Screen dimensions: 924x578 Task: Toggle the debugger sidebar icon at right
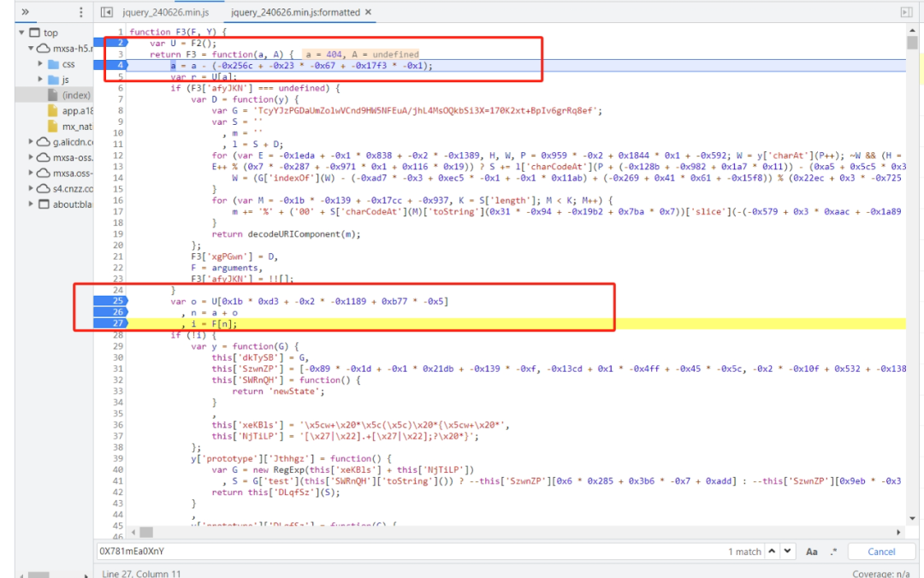click(x=906, y=12)
